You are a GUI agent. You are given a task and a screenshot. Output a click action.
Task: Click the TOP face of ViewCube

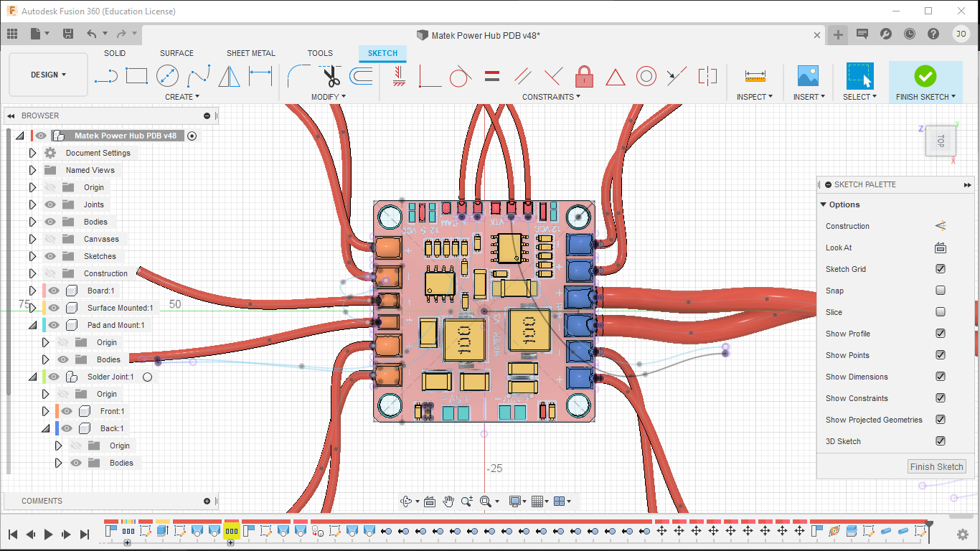940,141
